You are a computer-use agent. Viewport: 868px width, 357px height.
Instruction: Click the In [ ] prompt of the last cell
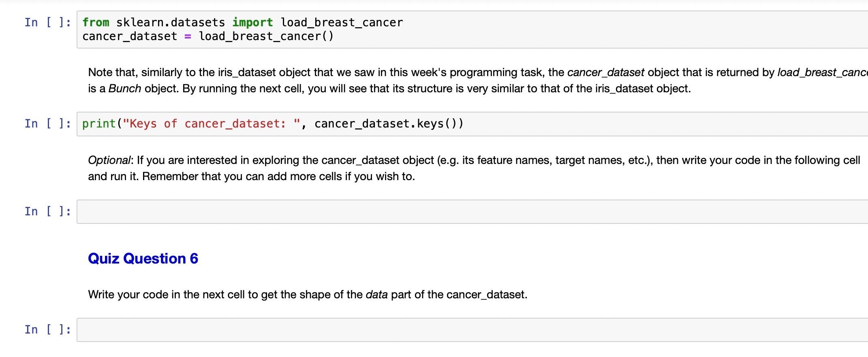coord(48,329)
